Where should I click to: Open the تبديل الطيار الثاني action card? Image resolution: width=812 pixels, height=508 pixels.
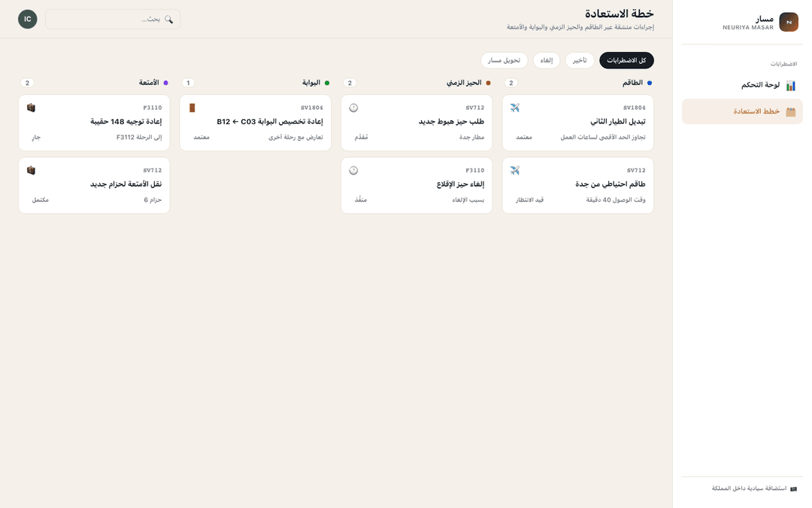[578, 123]
